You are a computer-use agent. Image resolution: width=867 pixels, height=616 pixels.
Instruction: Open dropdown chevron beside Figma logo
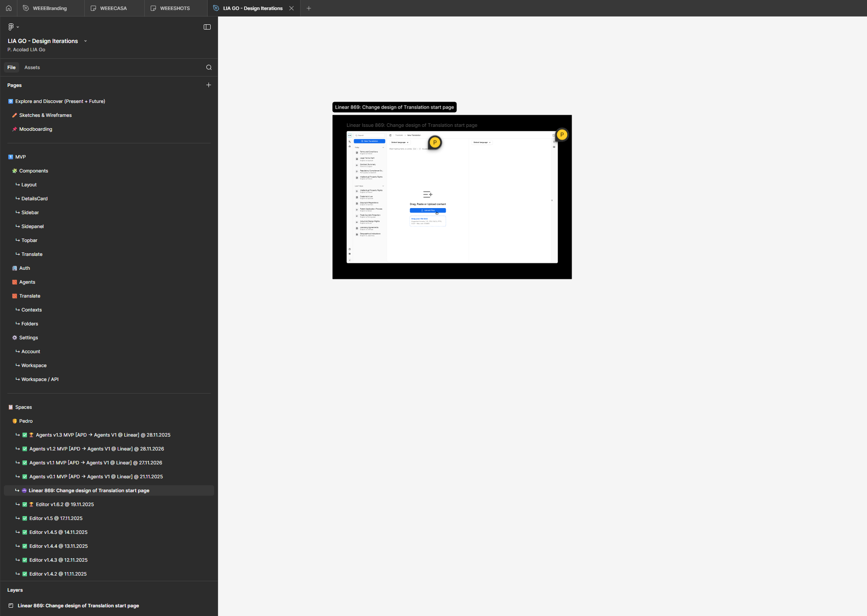click(x=18, y=27)
